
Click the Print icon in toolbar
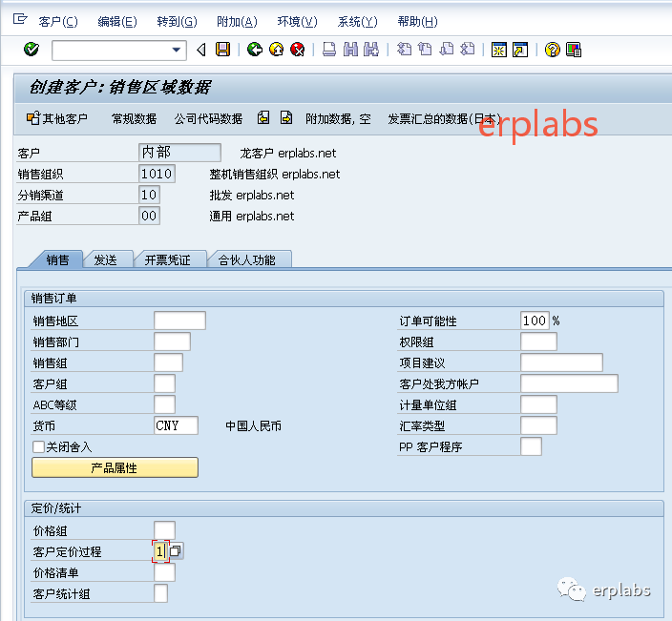[x=329, y=50]
